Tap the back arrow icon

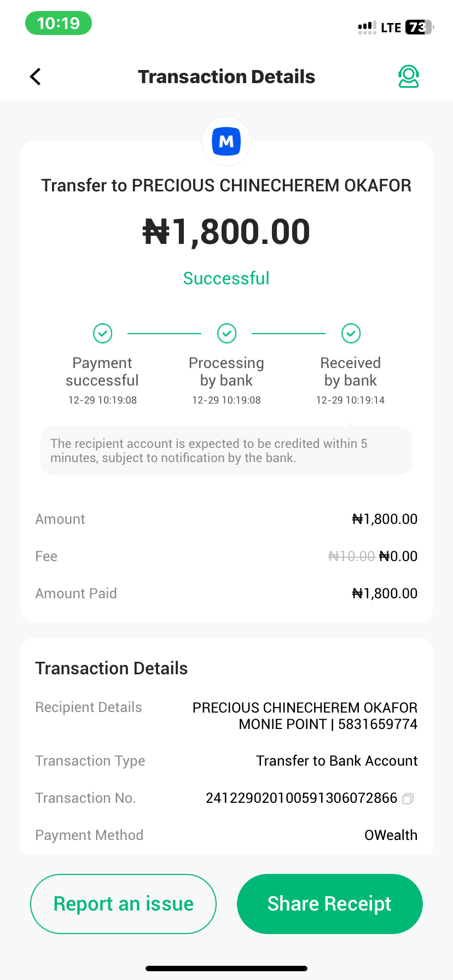coord(36,77)
